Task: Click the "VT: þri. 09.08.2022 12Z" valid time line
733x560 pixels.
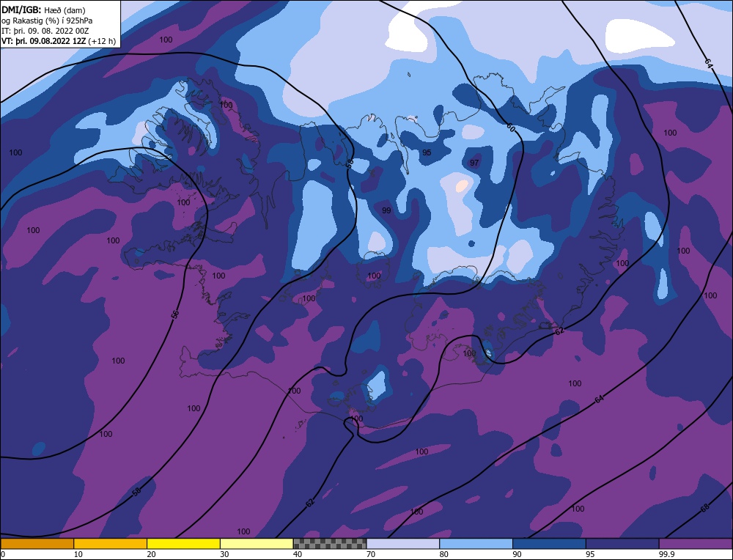Action: tap(59, 41)
